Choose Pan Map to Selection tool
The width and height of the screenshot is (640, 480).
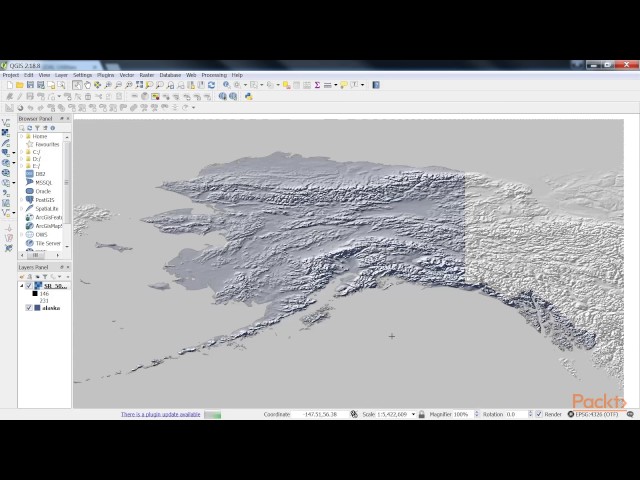[x=97, y=85]
